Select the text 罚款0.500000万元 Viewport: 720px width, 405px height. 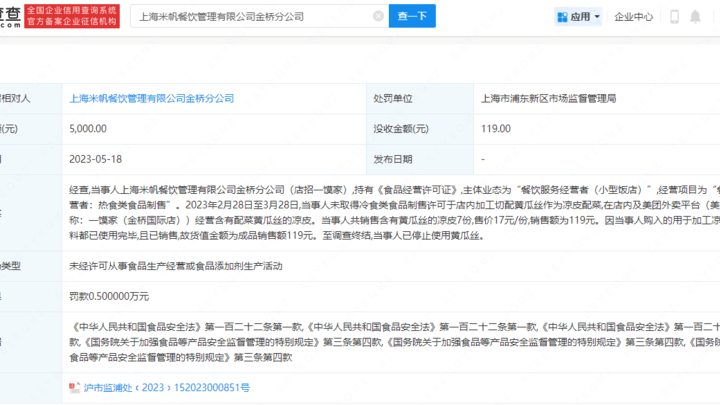pos(109,296)
